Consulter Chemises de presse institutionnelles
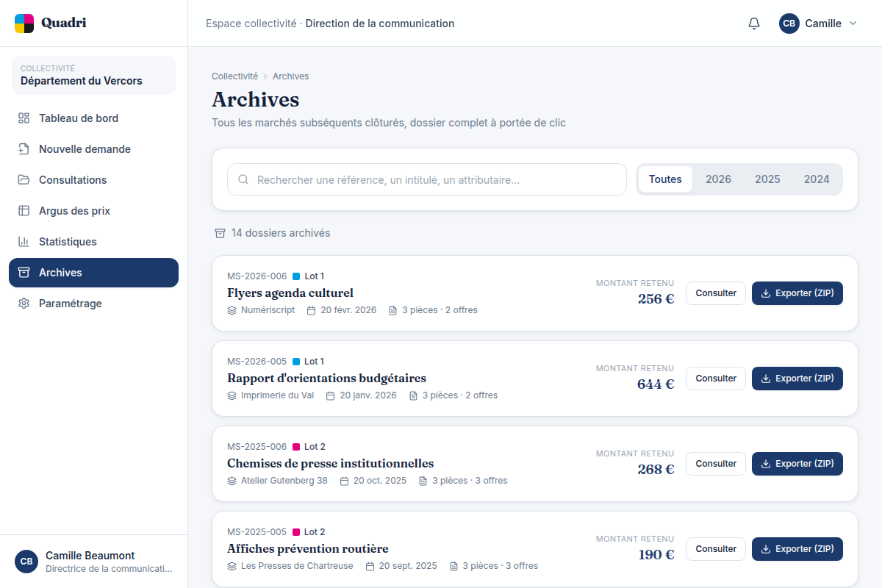This screenshot has height=588, width=882. point(716,464)
